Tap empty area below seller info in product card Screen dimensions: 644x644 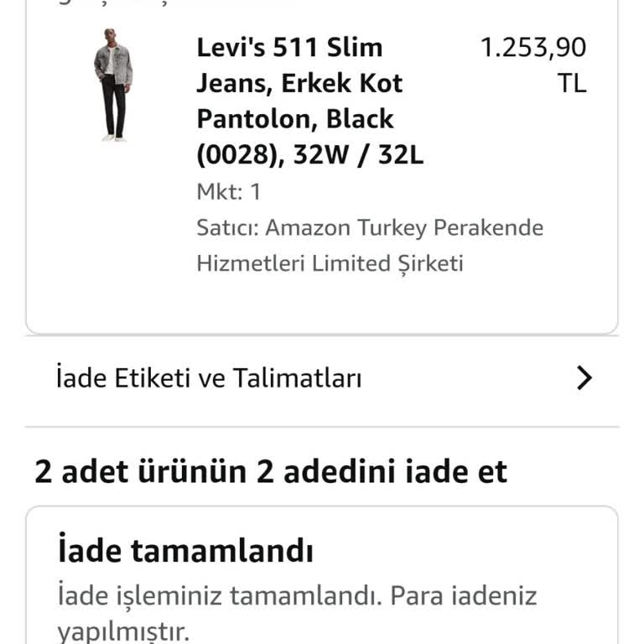pyautogui.click(x=322, y=304)
